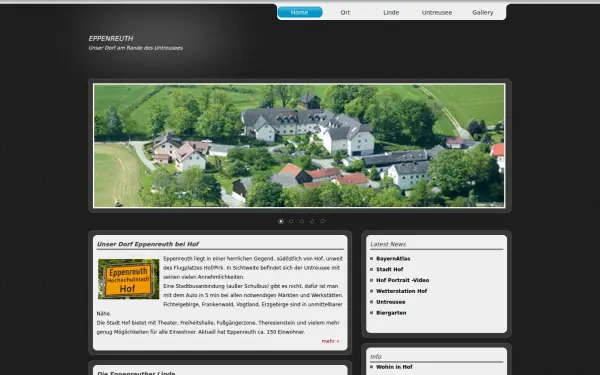Viewport: 600px width, 375px height.
Task: Select the fourth slideshow dot
Action: click(312, 221)
